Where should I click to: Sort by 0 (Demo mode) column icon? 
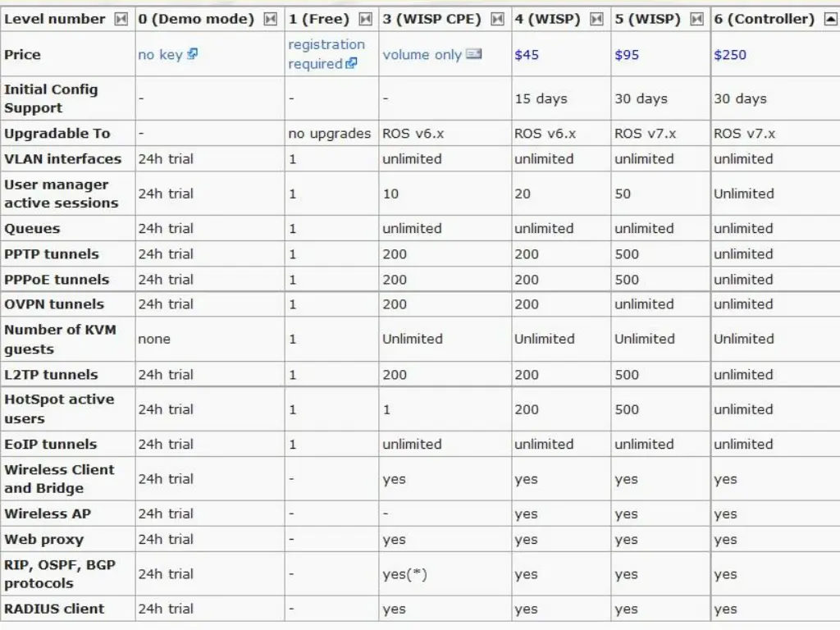(x=271, y=20)
